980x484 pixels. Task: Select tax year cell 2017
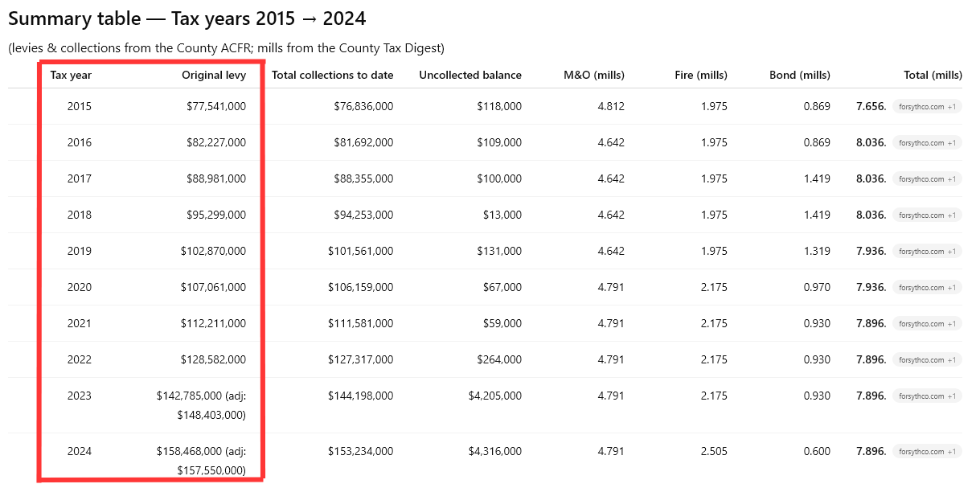point(80,178)
